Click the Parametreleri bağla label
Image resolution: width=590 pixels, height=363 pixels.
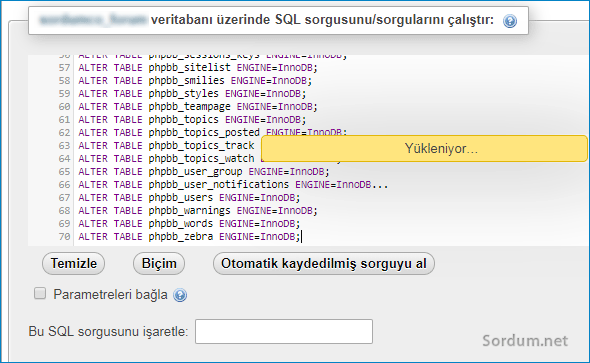pos(110,295)
